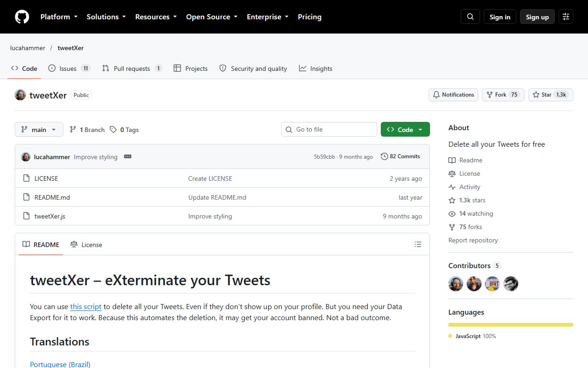Open the LICENSE file
The image size is (588, 368).
[x=46, y=178]
